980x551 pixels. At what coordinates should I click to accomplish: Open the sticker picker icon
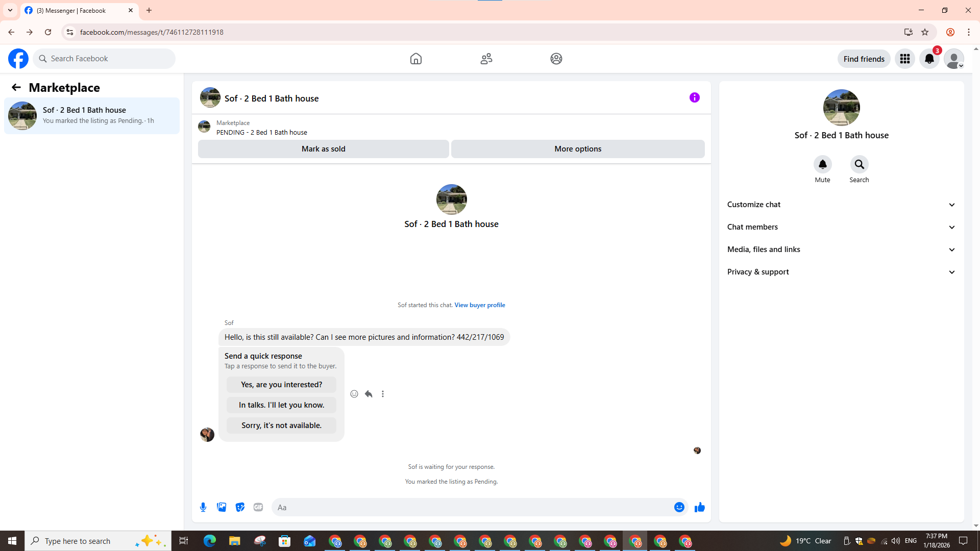pyautogui.click(x=240, y=507)
